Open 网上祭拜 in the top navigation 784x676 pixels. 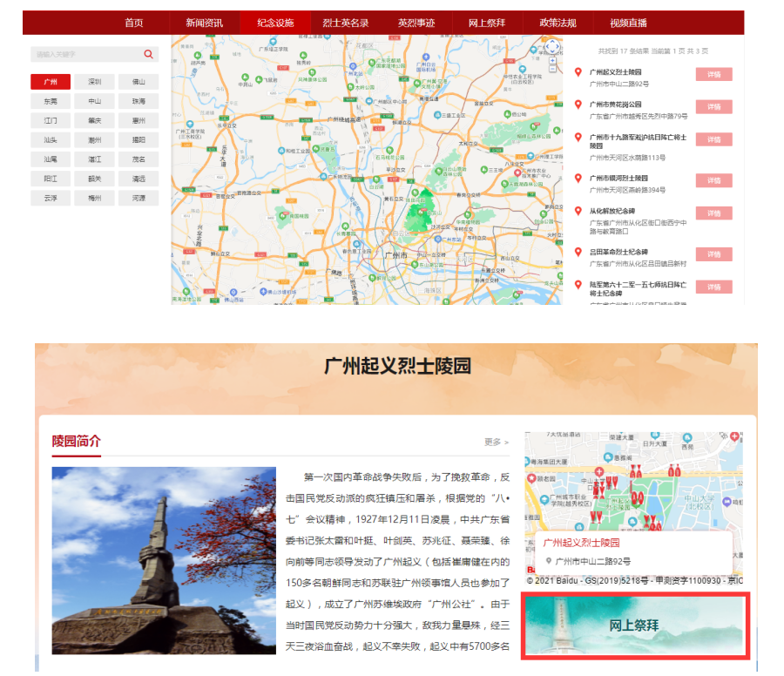487,23
